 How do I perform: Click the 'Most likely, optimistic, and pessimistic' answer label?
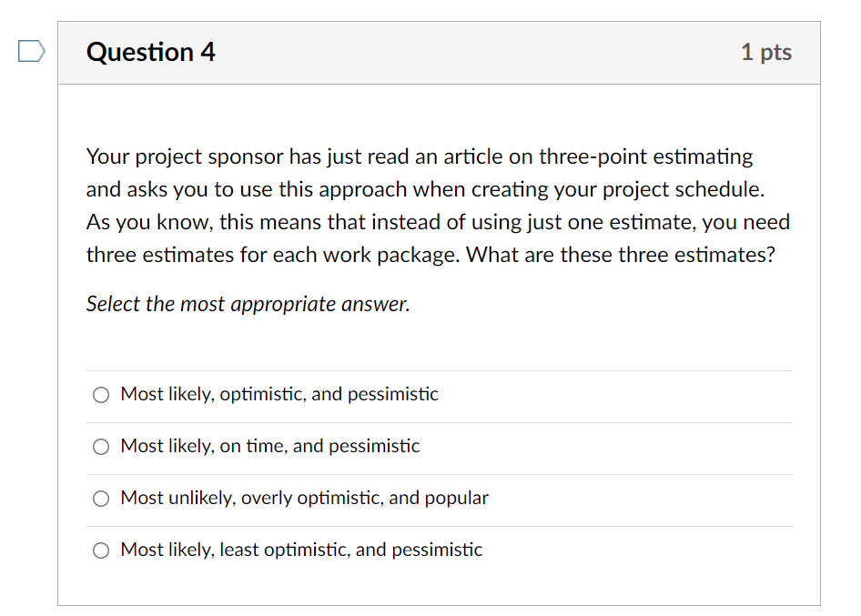[x=279, y=395]
